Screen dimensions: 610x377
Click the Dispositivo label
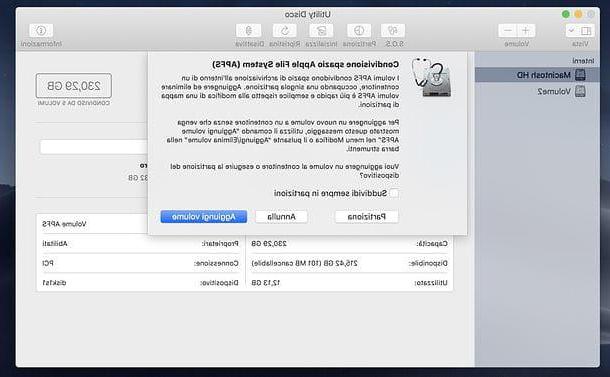(x=219, y=283)
